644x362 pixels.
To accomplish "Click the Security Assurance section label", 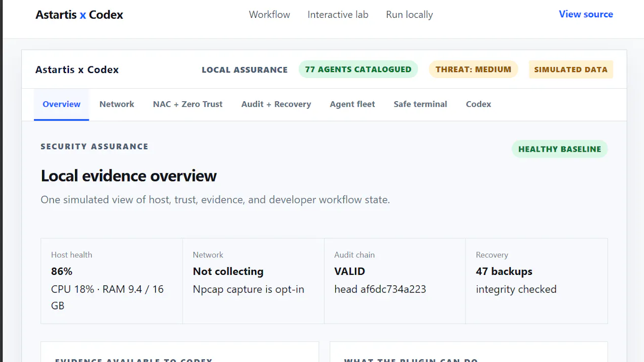I will coord(94,147).
